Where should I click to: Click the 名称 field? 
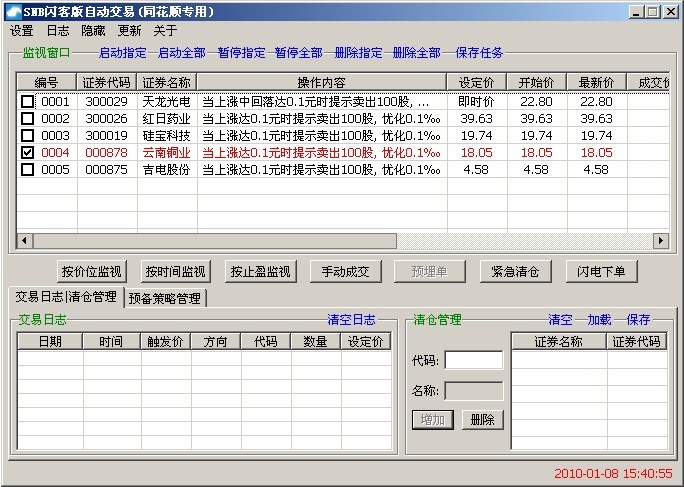click(x=474, y=391)
